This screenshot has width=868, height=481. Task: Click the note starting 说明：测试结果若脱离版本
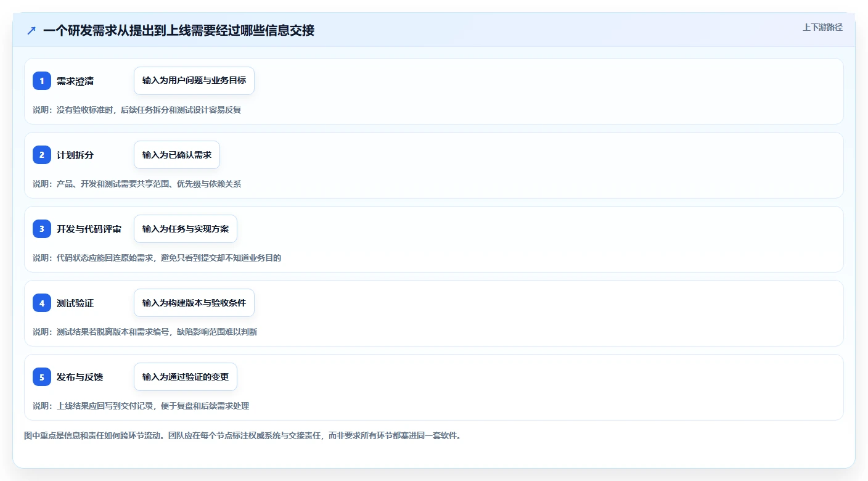point(145,332)
